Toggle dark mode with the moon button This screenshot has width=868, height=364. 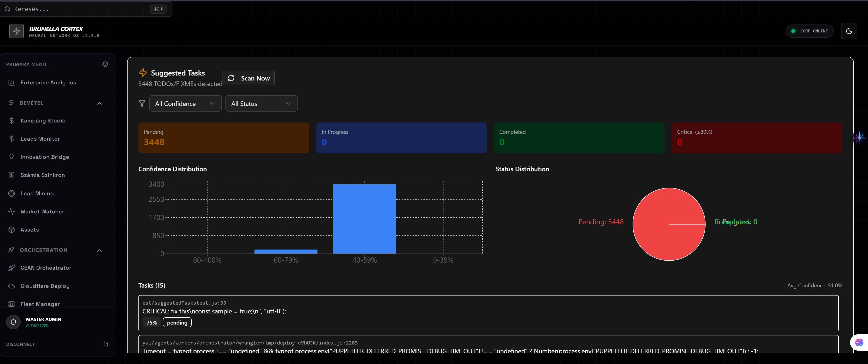tap(849, 31)
